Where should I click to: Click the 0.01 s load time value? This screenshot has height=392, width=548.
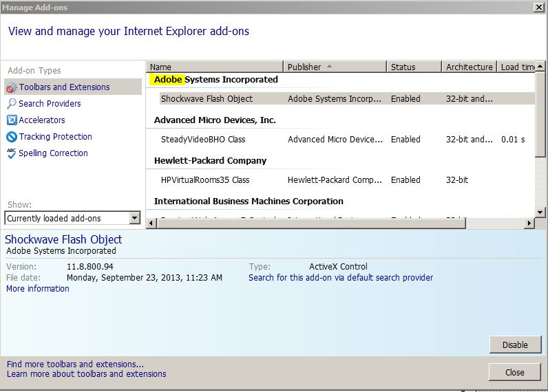coord(513,140)
